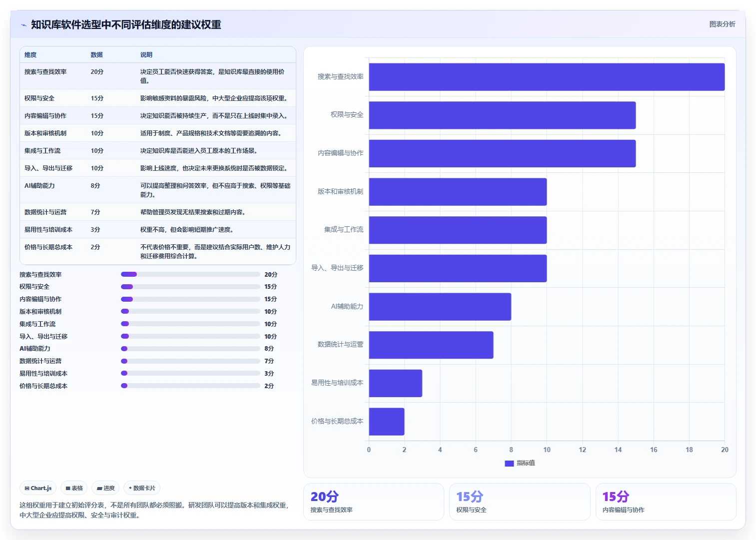Screen dimensions: 756x540
Task: Click the 权限与安全 progress bar
Action: click(x=190, y=287)
